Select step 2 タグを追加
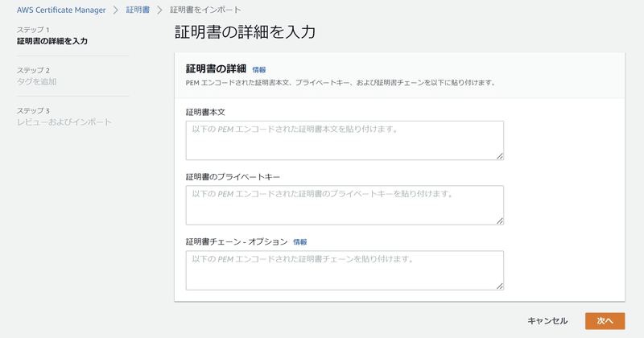The height and width of the screenshot is (338, 644). point(36,81)
